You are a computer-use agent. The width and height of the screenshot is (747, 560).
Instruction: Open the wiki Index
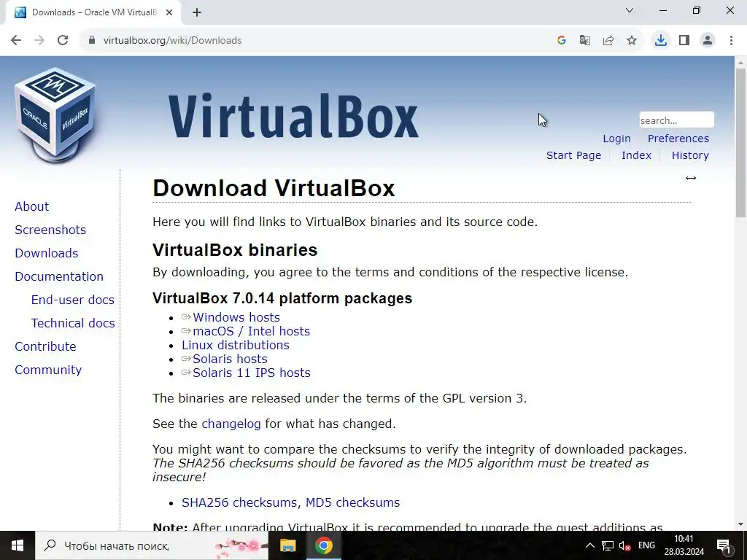coord(636,155)
